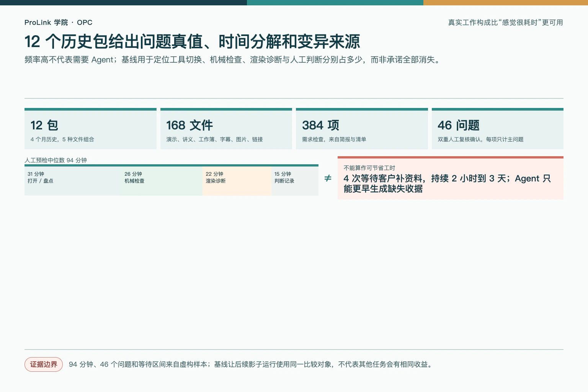Click the 384 项 stat card heading
Screen dimensions: 588x392
click(321, 125)
